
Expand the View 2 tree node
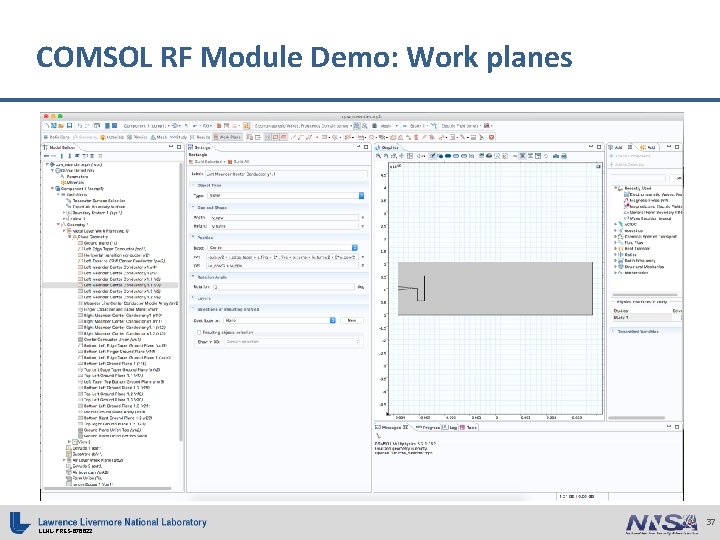69,442
